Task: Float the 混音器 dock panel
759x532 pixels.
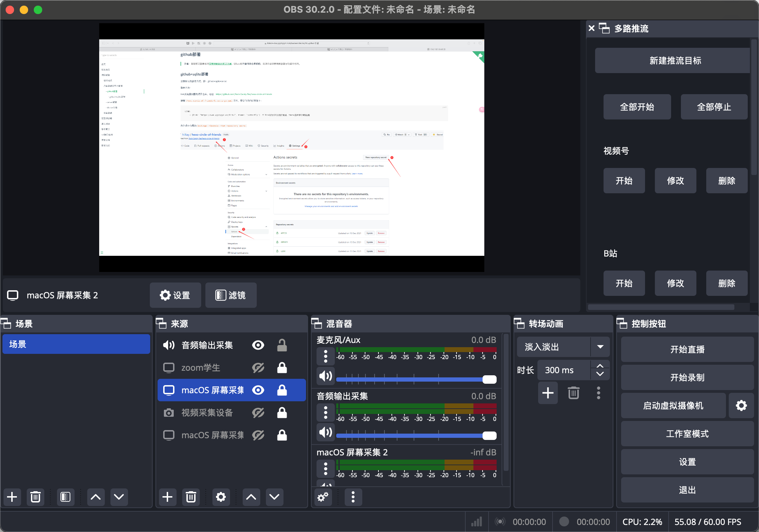Action: pos(317,323)
